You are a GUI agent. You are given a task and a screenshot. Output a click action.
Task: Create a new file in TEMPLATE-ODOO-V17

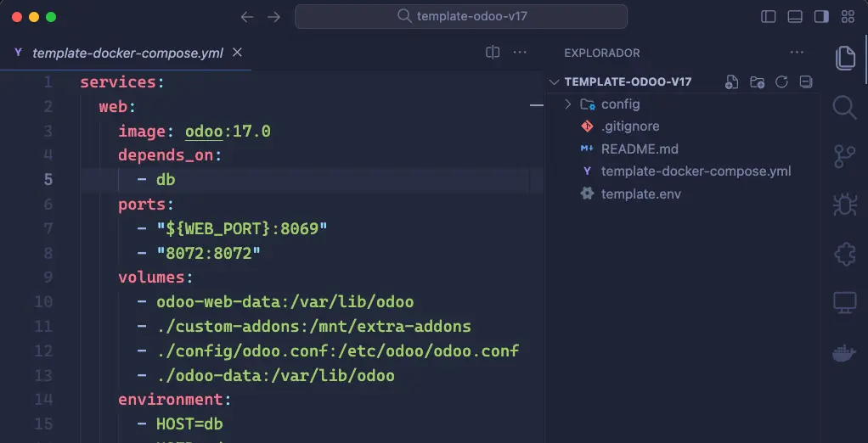tap(732, 82)
